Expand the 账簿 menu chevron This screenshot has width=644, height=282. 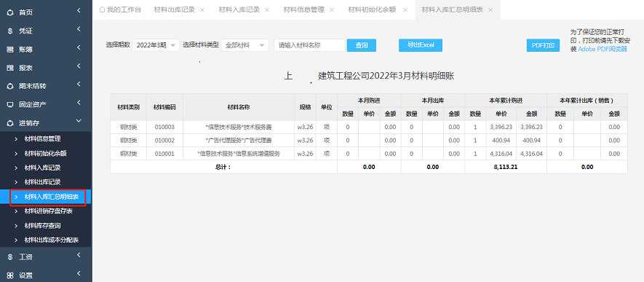tap(79, 47)
